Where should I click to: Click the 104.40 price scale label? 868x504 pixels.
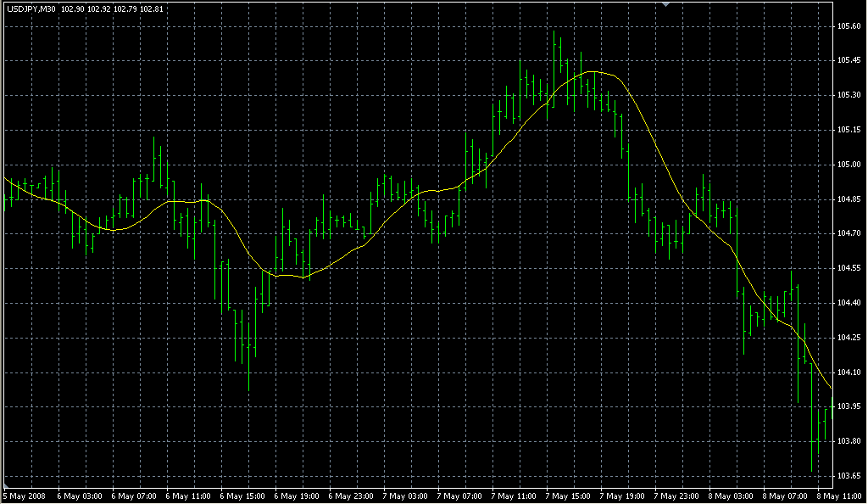849,303
